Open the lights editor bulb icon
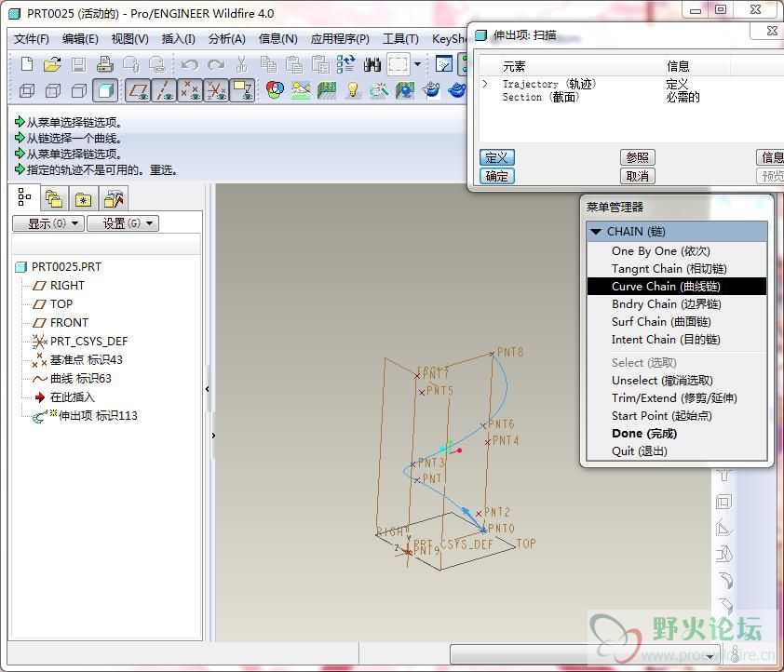This screenshot has height=672, width=784. [x=353, y=90]
